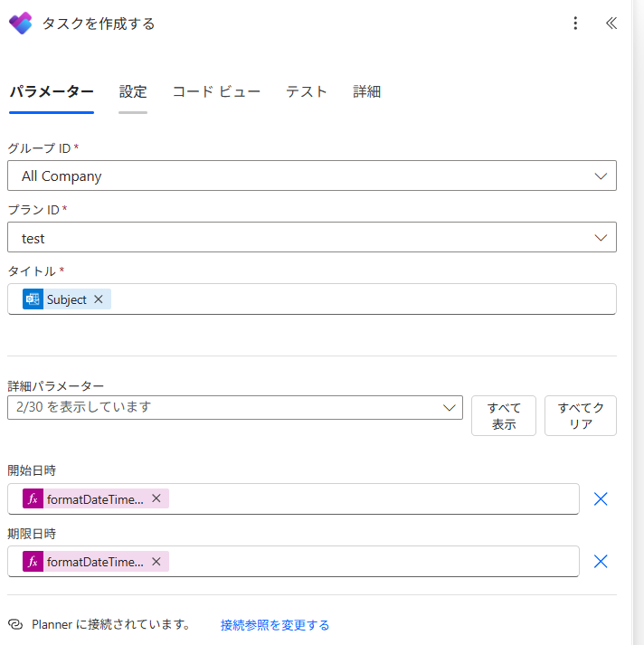The image size is (644, 645).
Task: Open the グループ ID dropdown
Action: point(312,175)
